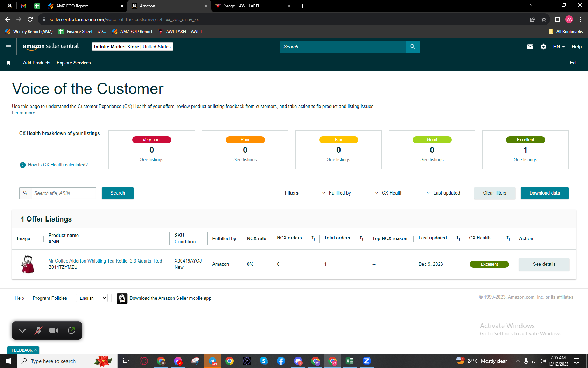Screen dimensions: 588x368
Task: Toggle the browser side panel icon
Action: click(x=558, y=19)
